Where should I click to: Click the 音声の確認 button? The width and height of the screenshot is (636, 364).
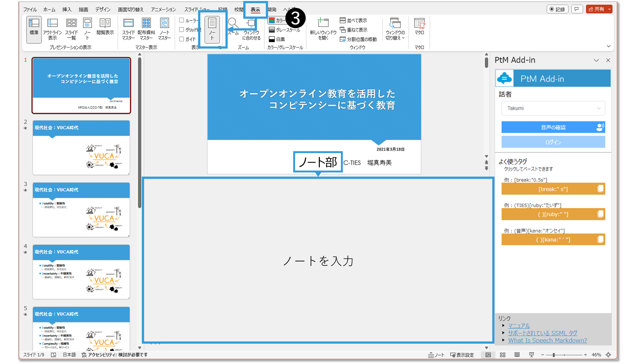(553, 127)
